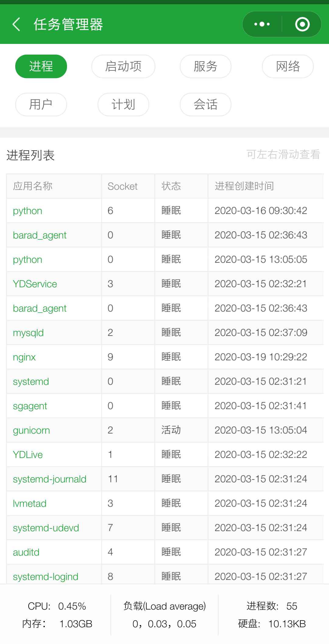This screenshot has height=644, width=329.
Task: Switch to the 服务 tab
Action: point(205,66)
